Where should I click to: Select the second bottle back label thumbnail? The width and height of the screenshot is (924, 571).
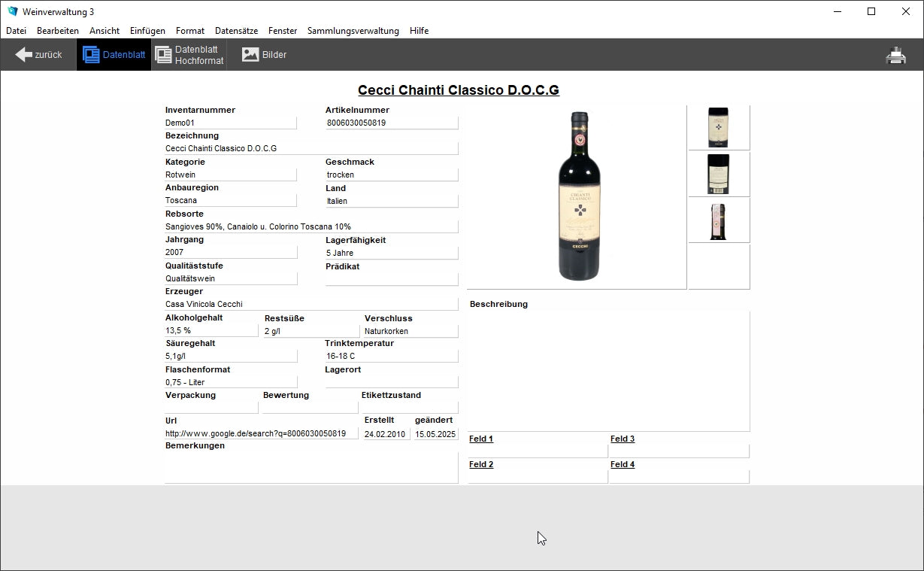tap(718, 175)
